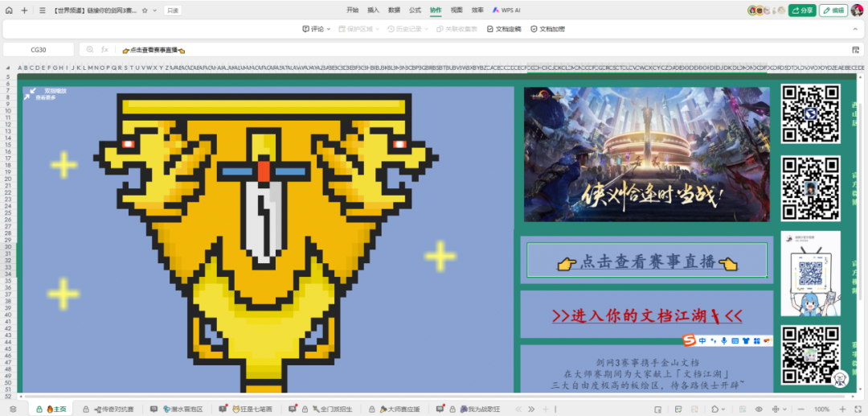Jump to last sheet with double chevron
This screenshot has height=416, width=868.
click(531, 409)
